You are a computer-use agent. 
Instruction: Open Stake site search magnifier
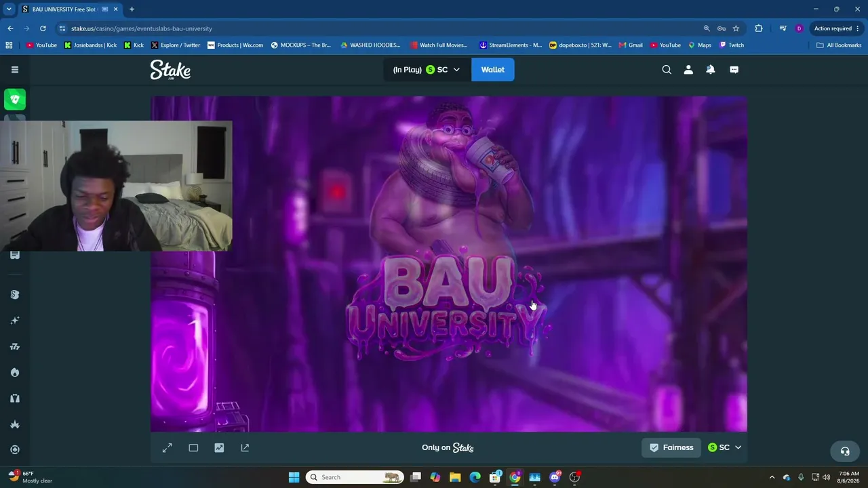(667, 70)
